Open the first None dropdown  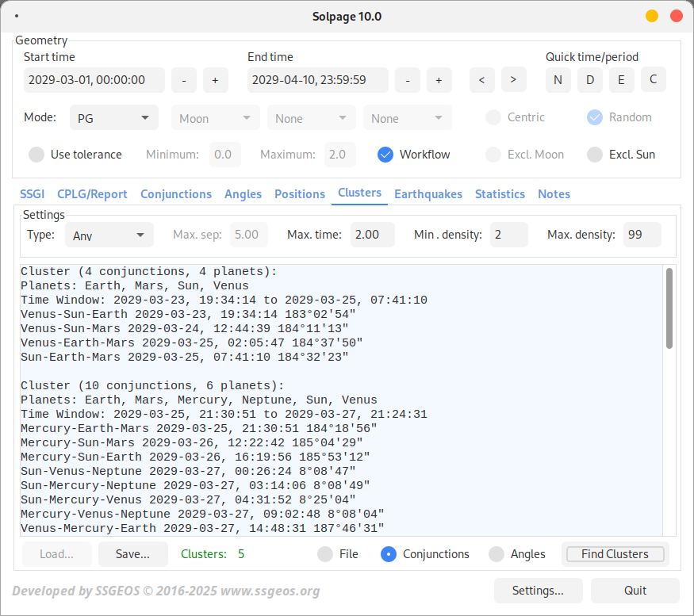(311, 117)
